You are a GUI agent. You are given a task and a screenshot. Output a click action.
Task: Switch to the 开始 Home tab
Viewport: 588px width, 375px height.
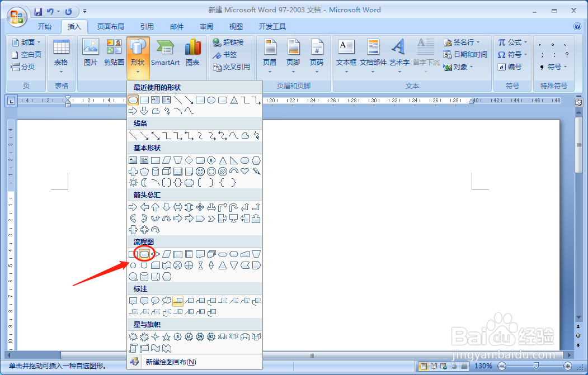tap(44, 27)
